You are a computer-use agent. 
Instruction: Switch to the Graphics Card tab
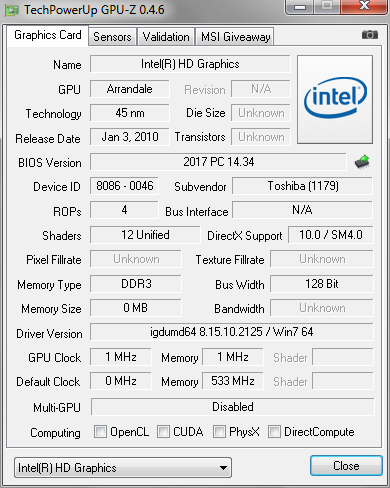coord(48,35)
